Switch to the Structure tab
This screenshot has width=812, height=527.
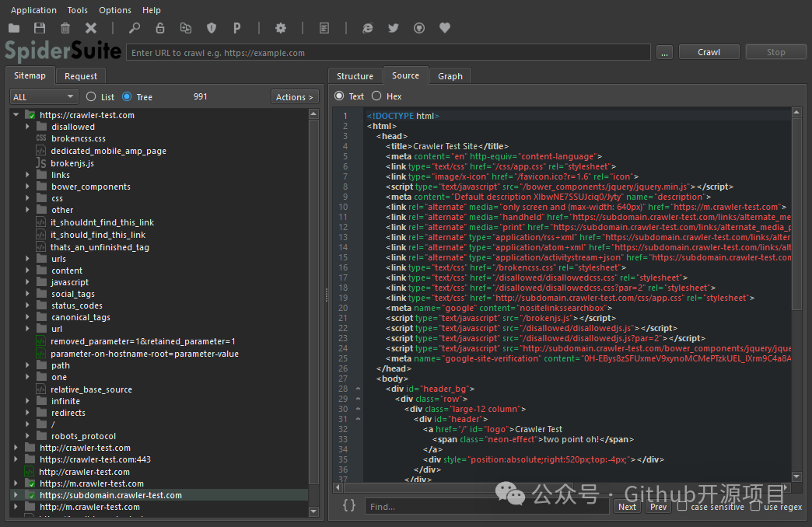pyautogui.click(x=355, y=76)
